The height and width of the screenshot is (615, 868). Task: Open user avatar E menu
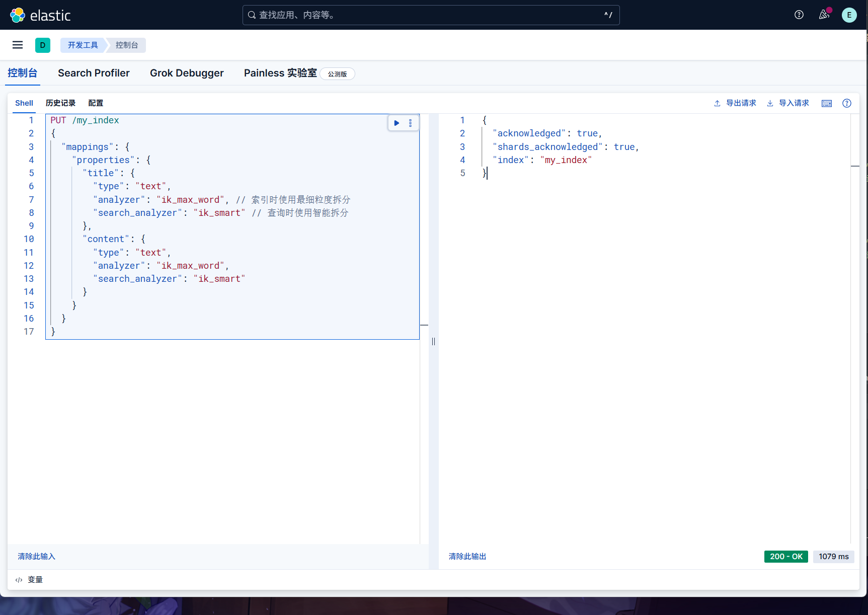tap(849, 15)
